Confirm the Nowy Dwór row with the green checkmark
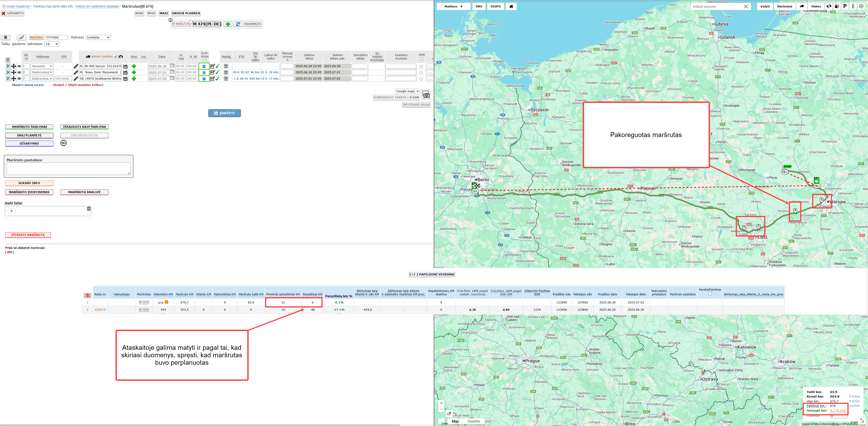This screenshot has height=426, width=868. [217, 72]
